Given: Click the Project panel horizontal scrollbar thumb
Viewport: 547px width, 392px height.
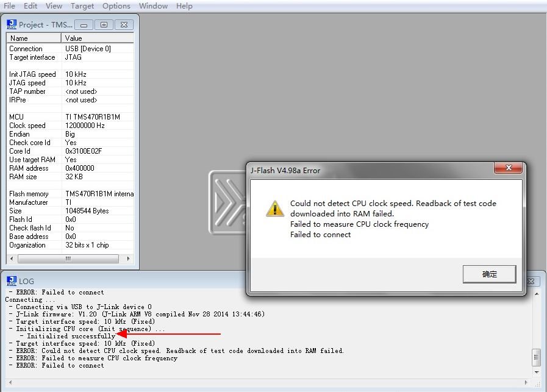Looking at the screenshot, I should click(x=68, y=258).
